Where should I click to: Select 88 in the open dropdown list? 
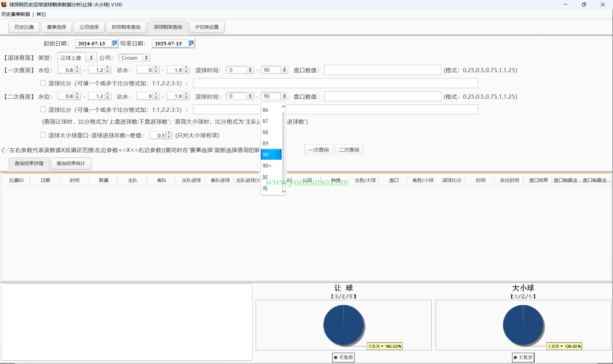[271, 132]
